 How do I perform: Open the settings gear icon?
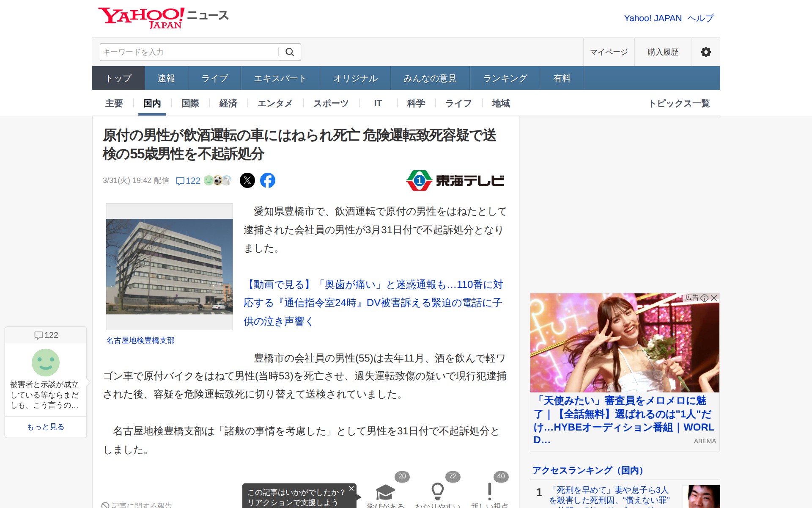[705, 52]
